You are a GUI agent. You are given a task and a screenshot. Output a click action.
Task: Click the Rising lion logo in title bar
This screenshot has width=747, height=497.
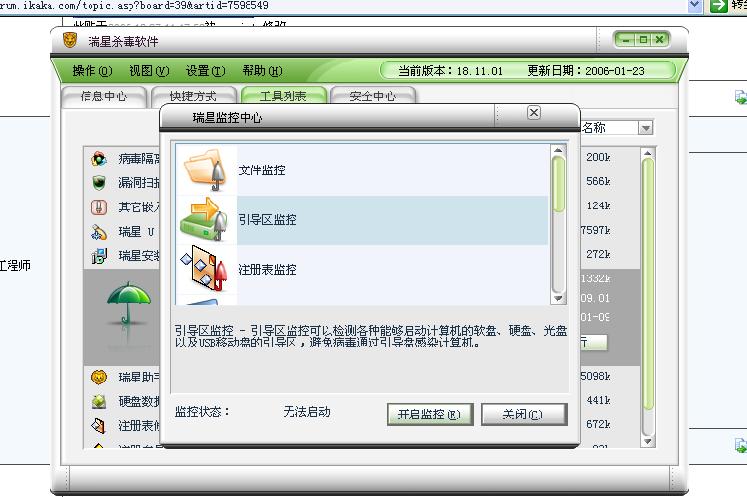click(70, 41)
